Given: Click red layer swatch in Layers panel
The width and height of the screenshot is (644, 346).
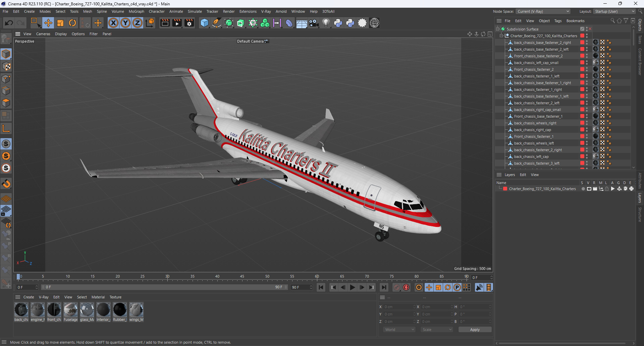Looking at the screenshot, I should tap(505, 189).
